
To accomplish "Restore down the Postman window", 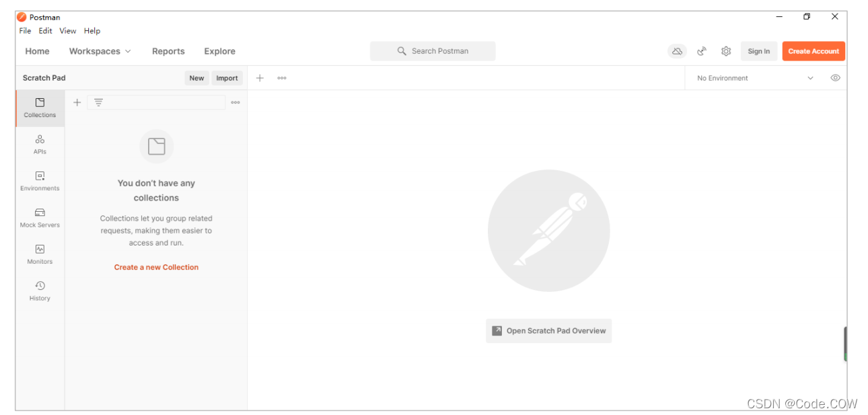I will click(807, 17).
